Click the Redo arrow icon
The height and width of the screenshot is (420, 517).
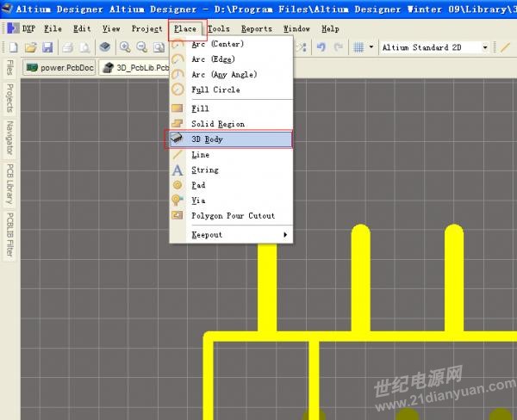(x=339, y=47)
